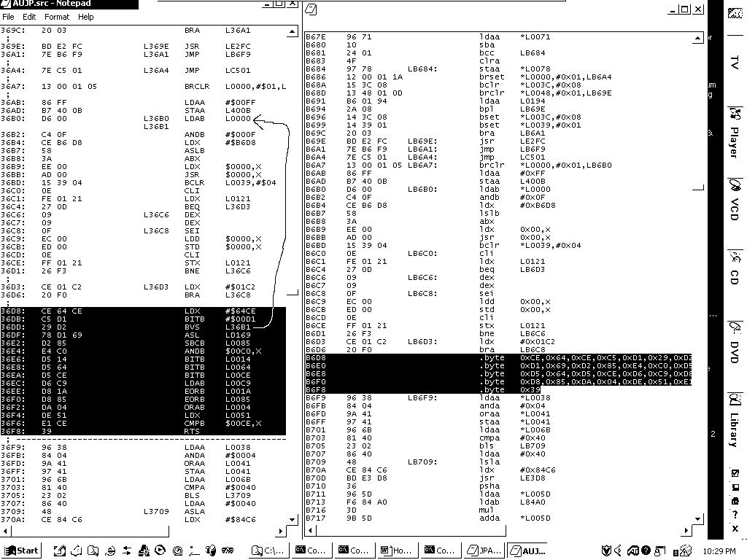The width and height of the screenshot is (747, 560).
Task: Switch to the JPA taskbar window
Action: click(x=484, y=551)
